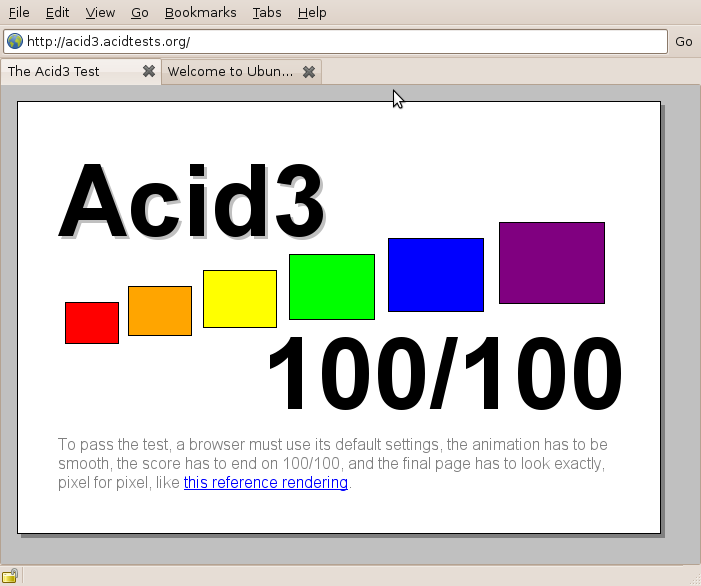701x586 pixels.
Task: Click the globe icon in address bar
Action: [x=15, y=41]
